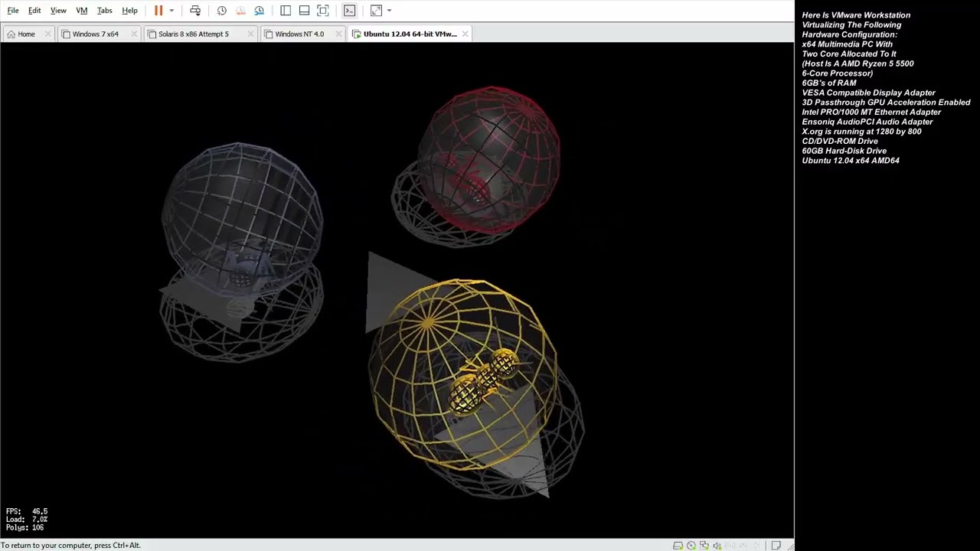Open the View menu
This screenshot has width=980, height=551.
point(58,11)
